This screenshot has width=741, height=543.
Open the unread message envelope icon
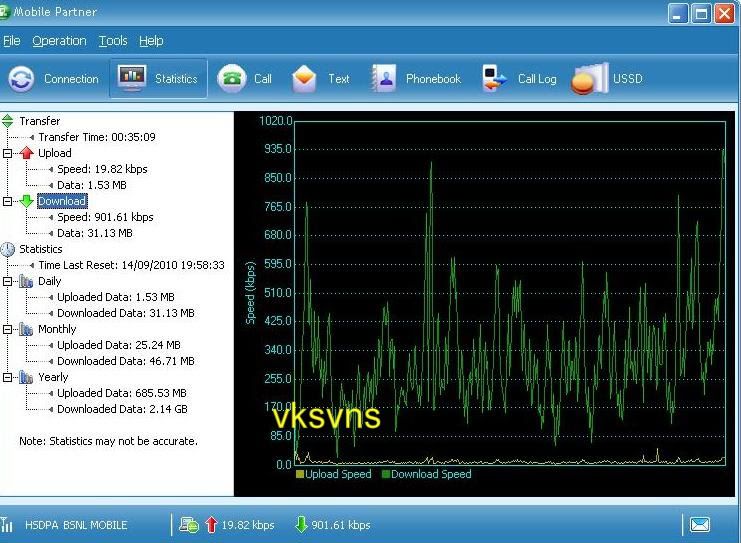point(699,525)
